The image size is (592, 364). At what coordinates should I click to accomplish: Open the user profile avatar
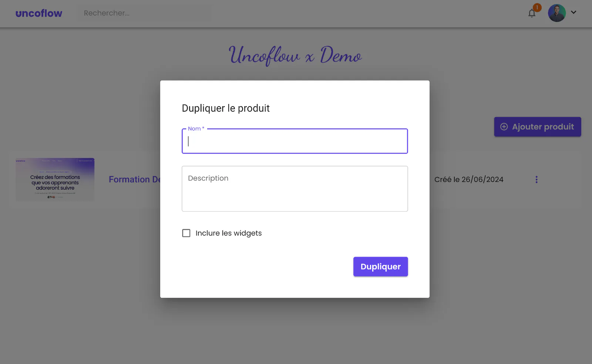pos(557,13)
